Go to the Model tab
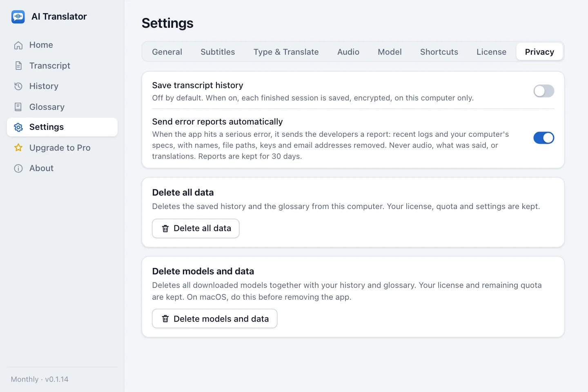The height and width of the screenshot is (392, 588). [x=390, y=52]
